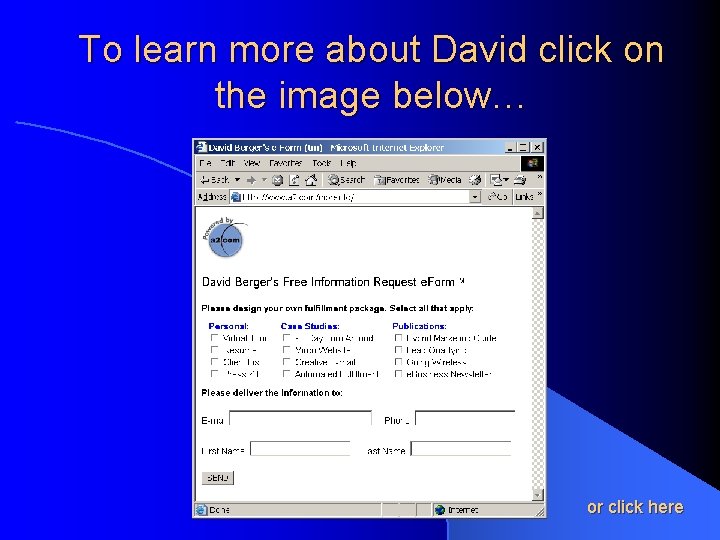Screen dimensions: 720x540
Task: Open the Tools menu
Action: click(x=321, y=163)
